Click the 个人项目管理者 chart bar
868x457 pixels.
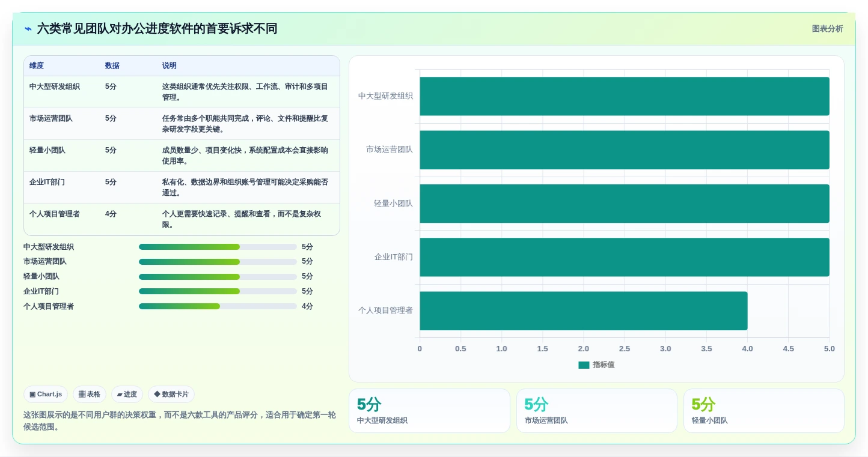click(584, 310)
